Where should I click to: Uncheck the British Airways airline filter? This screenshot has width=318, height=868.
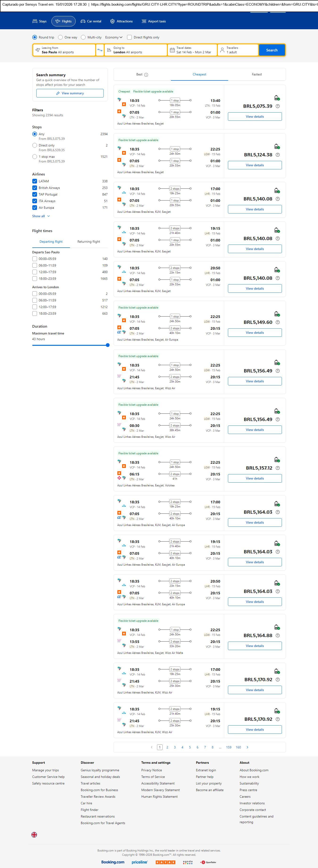[x=35, y=188]
